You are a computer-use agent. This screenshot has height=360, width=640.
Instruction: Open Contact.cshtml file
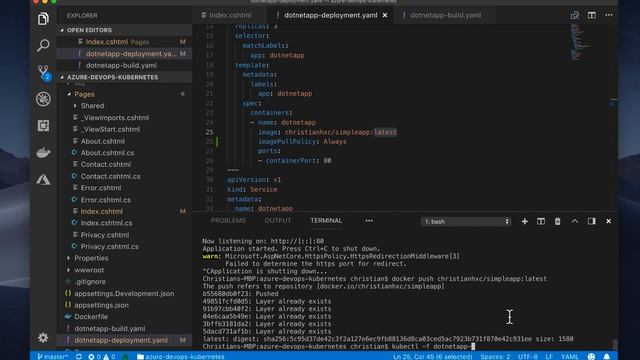pyautogui.click(x=106, y=164)
